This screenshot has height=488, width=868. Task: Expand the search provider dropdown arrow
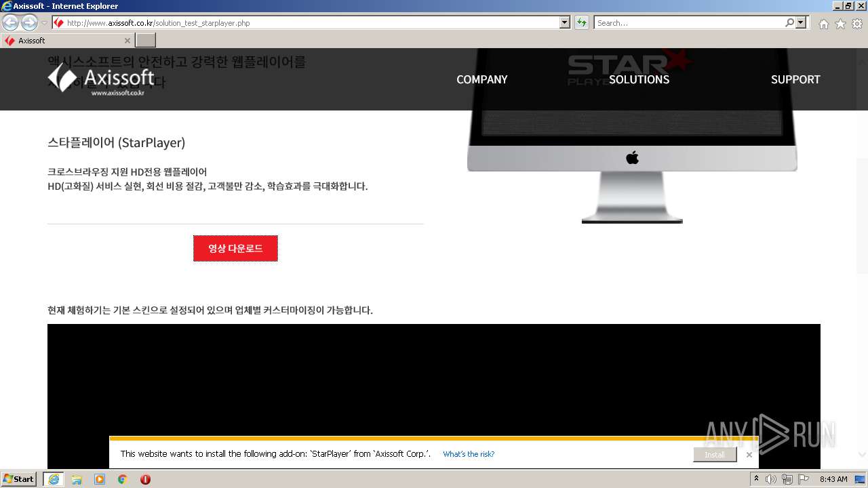(x=802, y=23)
